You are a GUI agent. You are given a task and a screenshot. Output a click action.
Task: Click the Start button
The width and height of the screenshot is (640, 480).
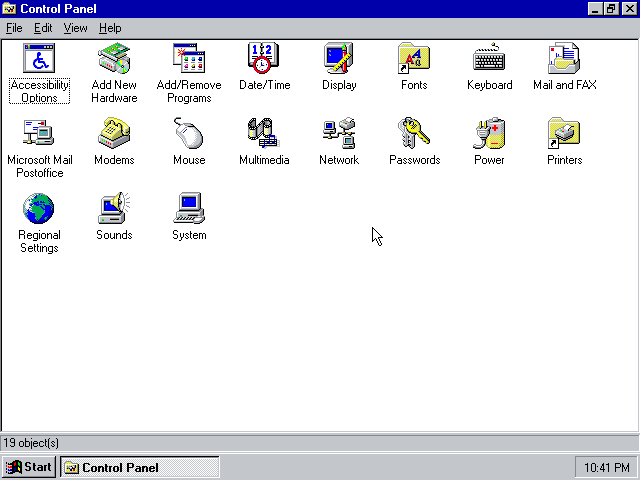pyautogui.click(x=29, y=467)
